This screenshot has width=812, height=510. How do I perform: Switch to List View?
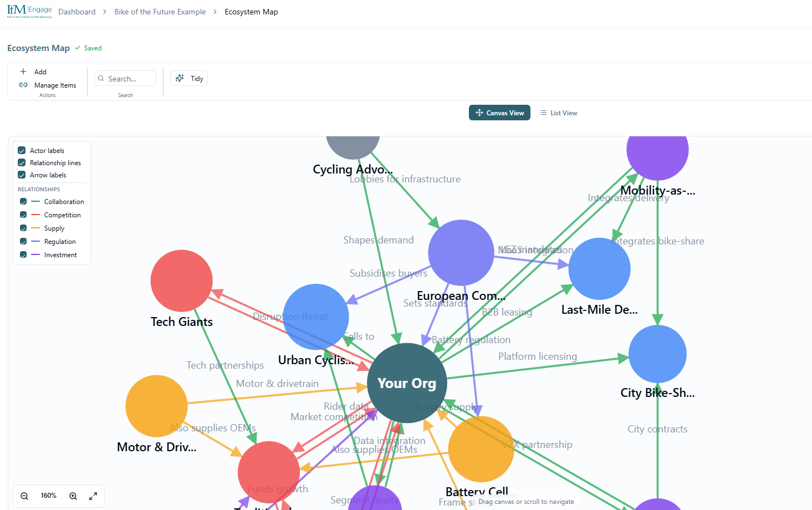tap(558, 113)
